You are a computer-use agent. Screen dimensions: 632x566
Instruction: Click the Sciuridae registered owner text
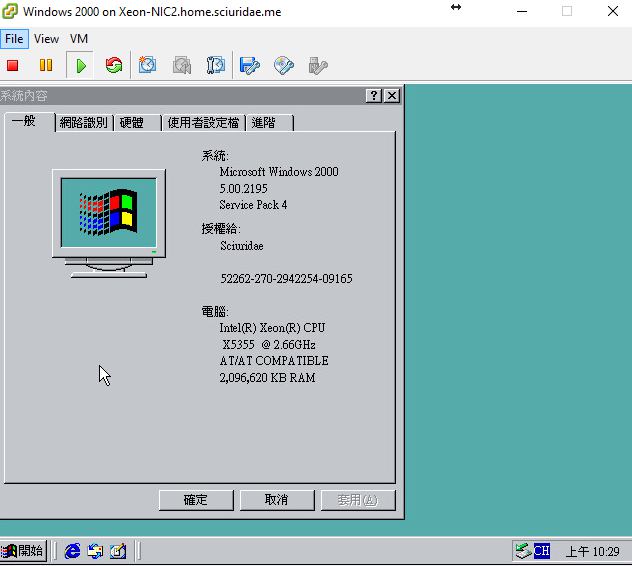[x=241, y=246]
